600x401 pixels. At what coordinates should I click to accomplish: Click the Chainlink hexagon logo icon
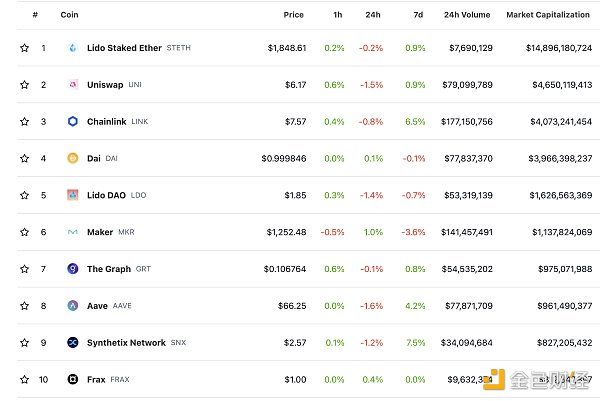click(72, 121)
